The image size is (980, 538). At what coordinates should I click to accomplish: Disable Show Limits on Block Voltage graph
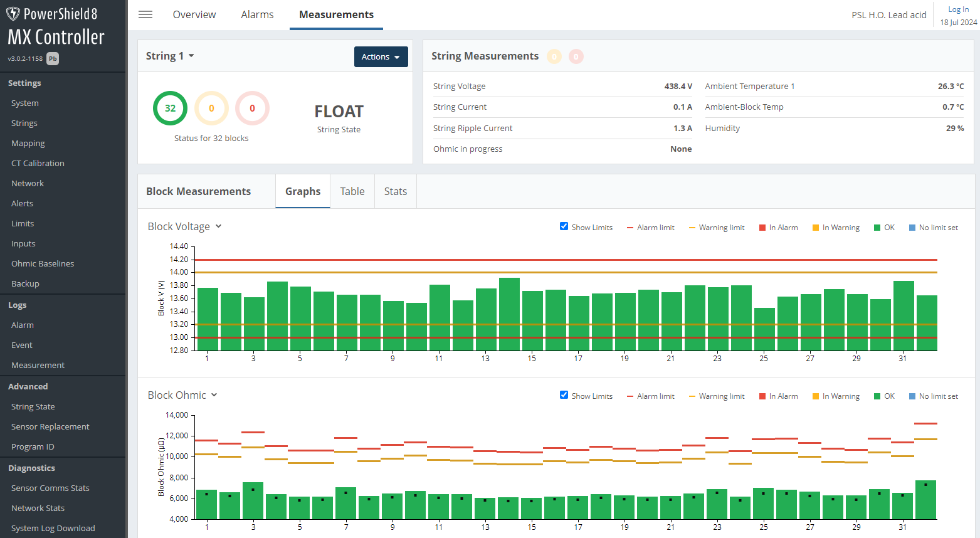click(x=564, y=226)
